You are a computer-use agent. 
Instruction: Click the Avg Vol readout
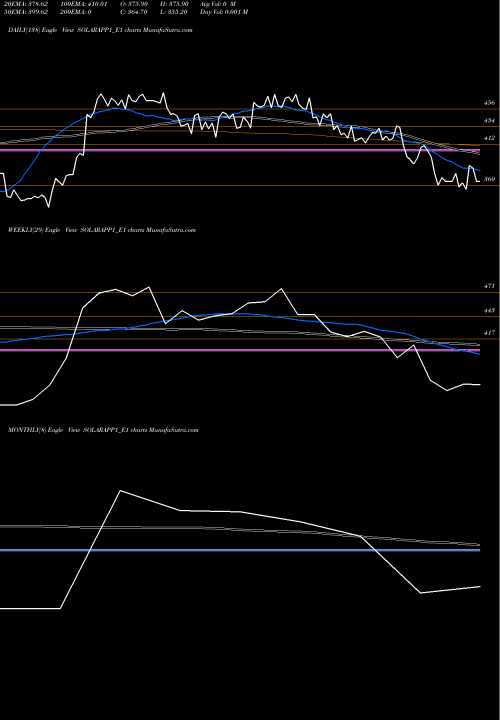[x=218, y=4]
